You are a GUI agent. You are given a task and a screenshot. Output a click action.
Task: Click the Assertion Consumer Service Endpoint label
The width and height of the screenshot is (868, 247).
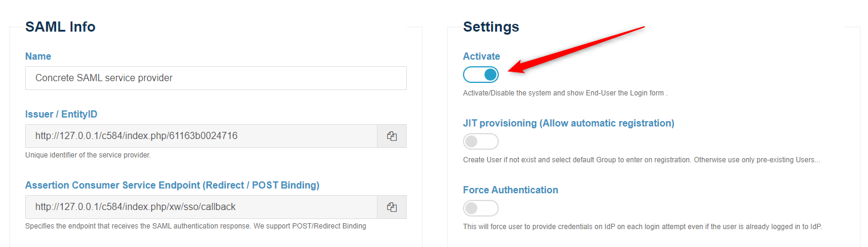(x=172, y=185)
